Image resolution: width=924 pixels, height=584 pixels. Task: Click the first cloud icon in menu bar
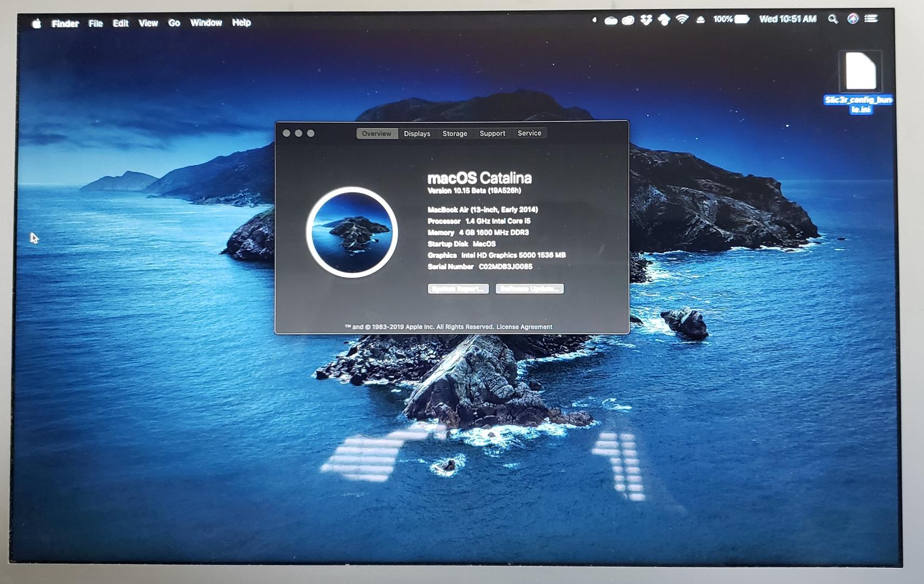611,21
